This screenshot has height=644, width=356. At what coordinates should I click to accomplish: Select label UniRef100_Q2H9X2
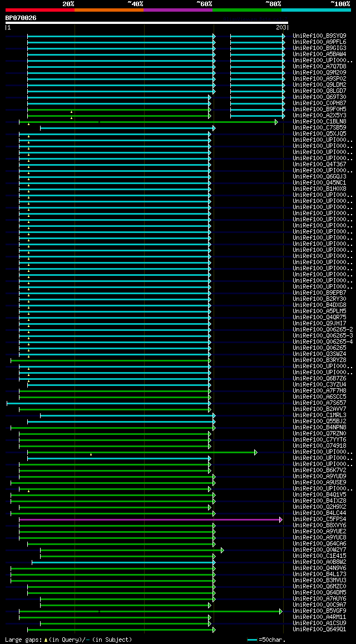click(319, 507)
